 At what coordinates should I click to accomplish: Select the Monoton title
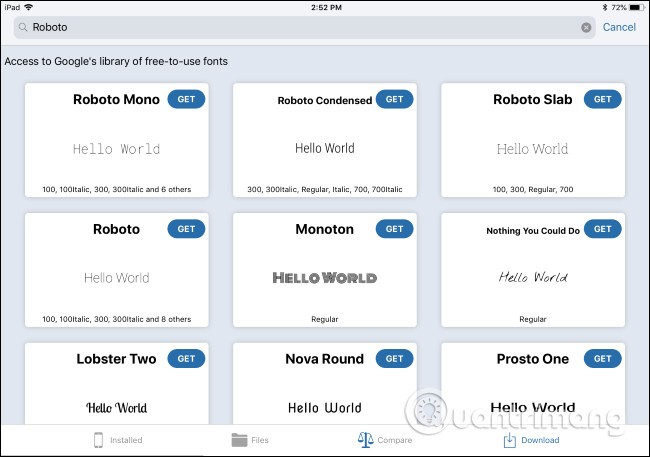coord(325,229)
